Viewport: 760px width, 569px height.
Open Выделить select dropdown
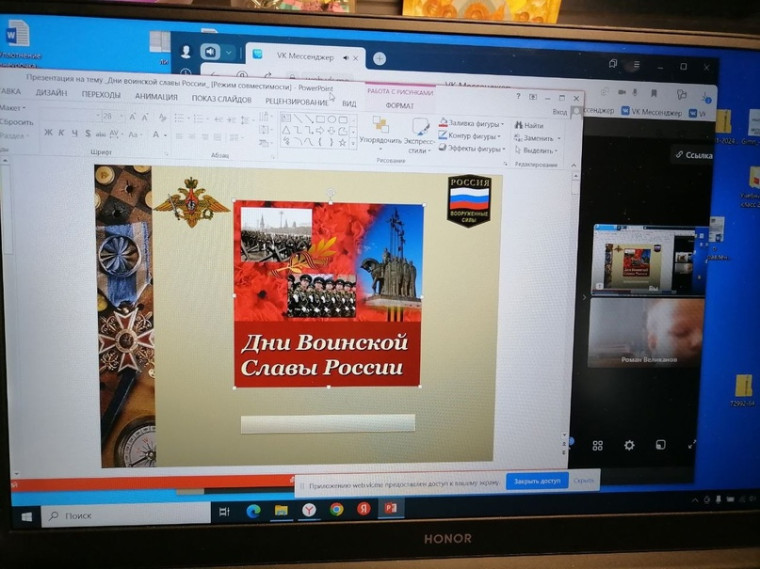[x=537, y=150]
